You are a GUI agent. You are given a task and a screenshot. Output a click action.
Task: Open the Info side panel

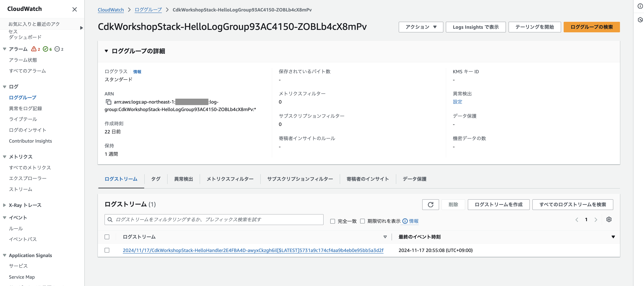pos(640,6)
